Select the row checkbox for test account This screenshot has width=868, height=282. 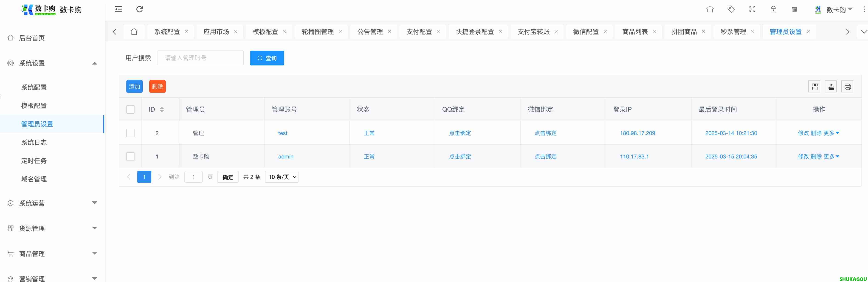(x=130, y=133)
